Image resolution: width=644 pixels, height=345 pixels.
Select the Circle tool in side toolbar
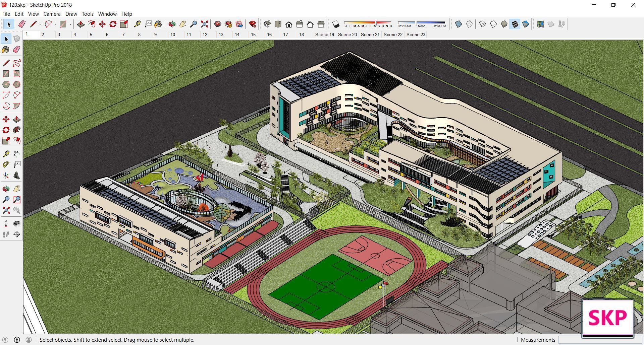[x=6, y=84]
